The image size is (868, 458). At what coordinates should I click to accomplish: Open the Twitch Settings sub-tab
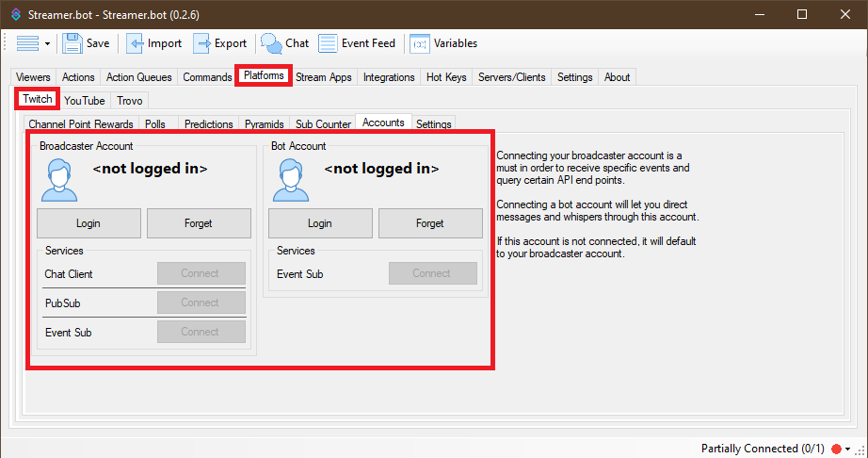pos(433,124)
